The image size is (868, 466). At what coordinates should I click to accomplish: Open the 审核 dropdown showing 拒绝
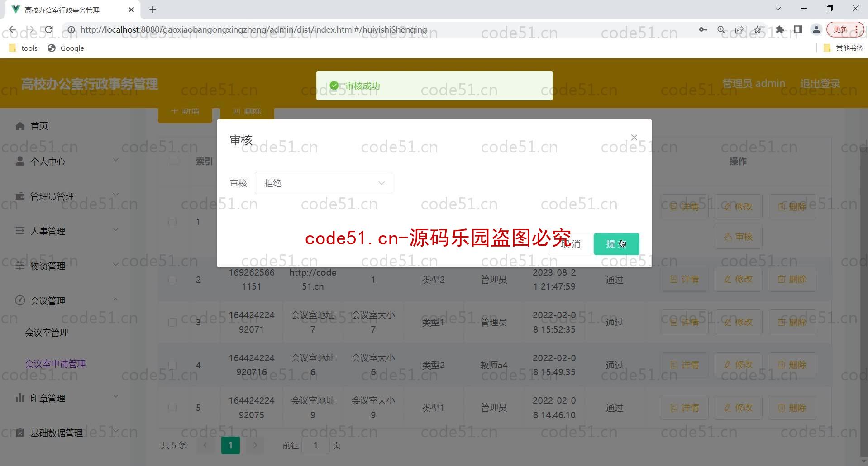323,183
